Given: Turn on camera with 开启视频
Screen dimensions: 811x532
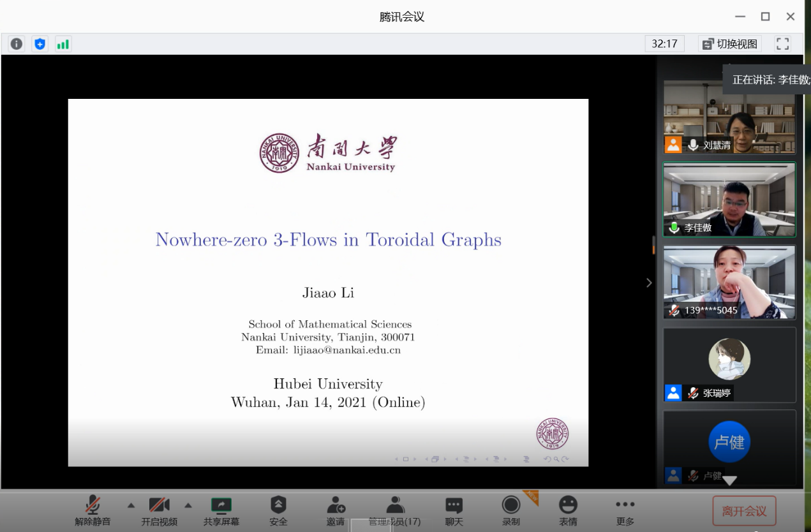Looking at the screenshot, I should tap(159, 511).
